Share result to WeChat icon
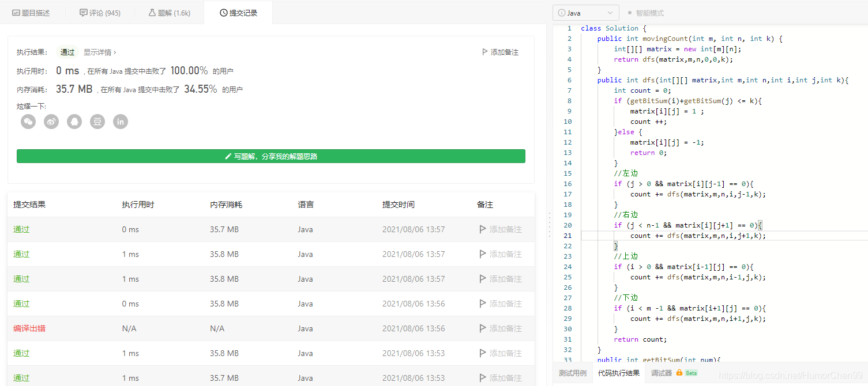The image size is (868, 386). 28,122
